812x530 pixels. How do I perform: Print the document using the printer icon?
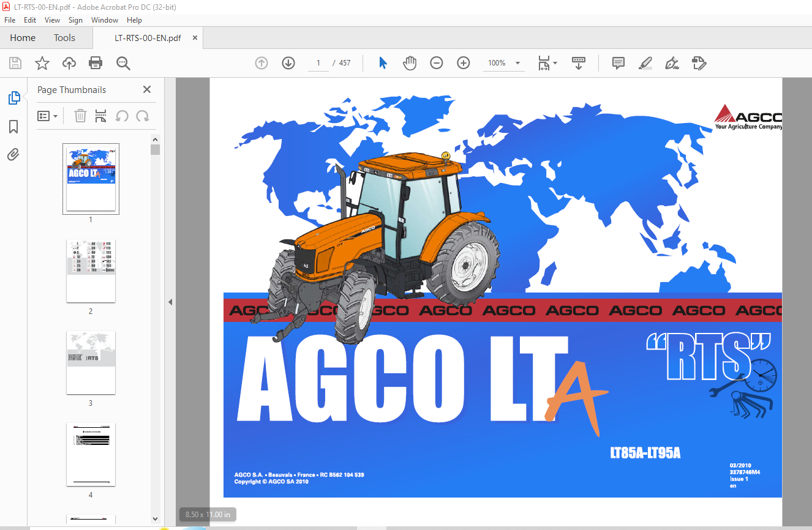point(96,63)
